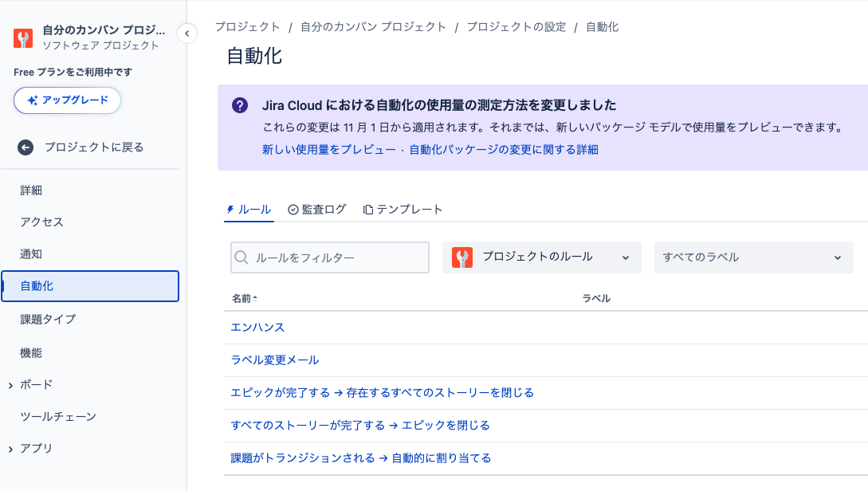The height and width of the screenshot is (491, 868).
Task: Switch to the テンプレート tab
Action: click(x=403, y=210)
